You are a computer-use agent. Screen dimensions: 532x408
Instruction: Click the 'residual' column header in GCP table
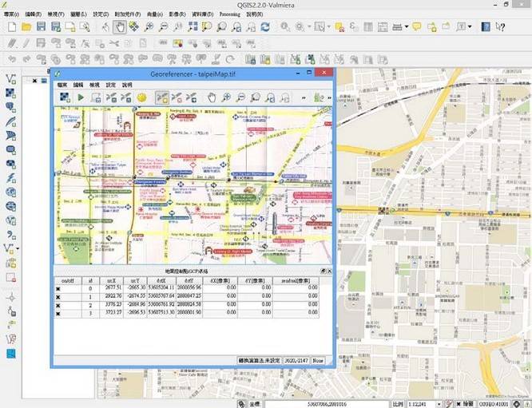[296, 281]
